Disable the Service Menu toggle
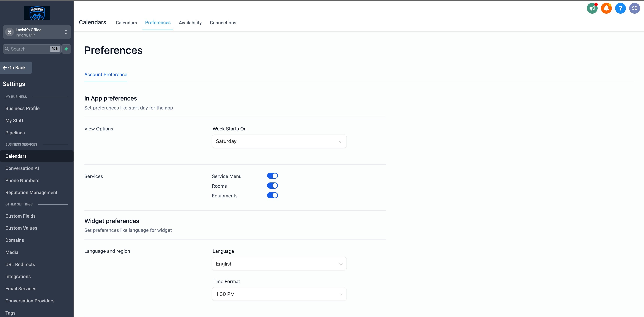The image size is (644, 317). click(x=272, y=176)
